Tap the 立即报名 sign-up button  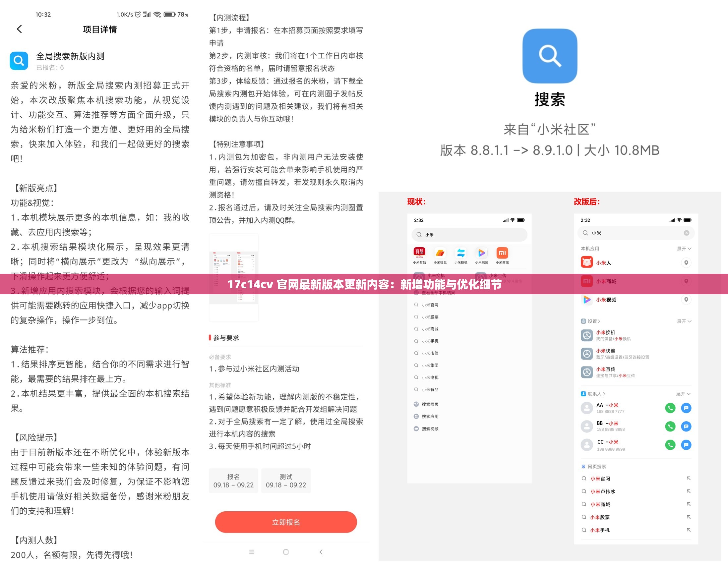[x=286, y=522]
